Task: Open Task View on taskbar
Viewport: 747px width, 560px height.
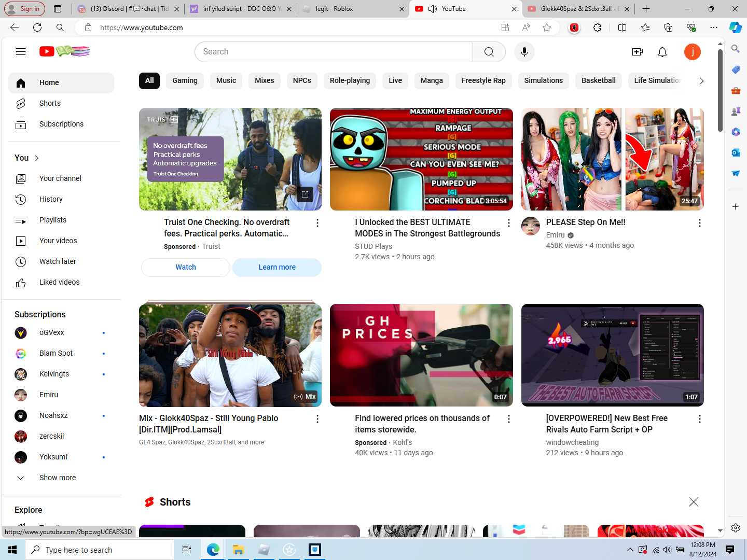Action: pos(187,550)
